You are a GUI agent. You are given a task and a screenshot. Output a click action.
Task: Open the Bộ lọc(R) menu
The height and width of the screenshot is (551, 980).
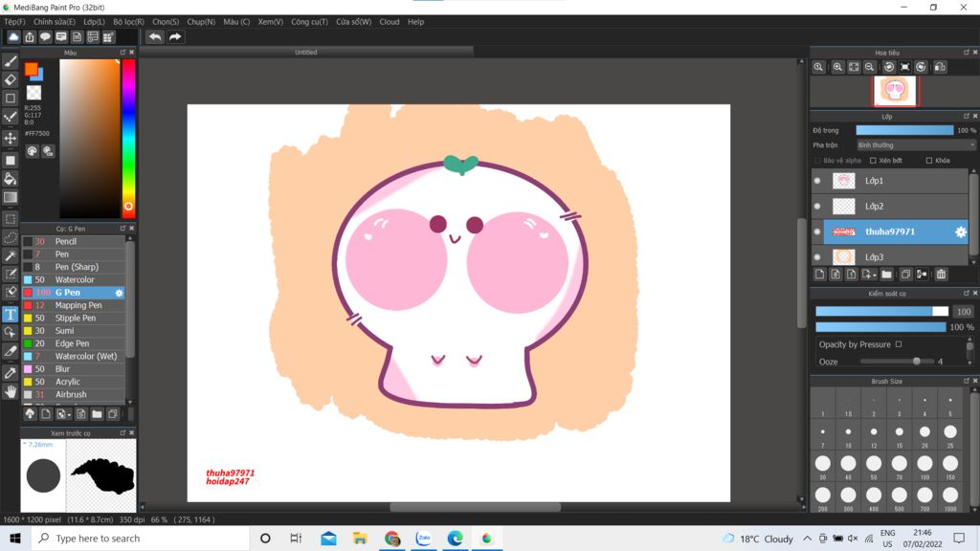point(129,22)
